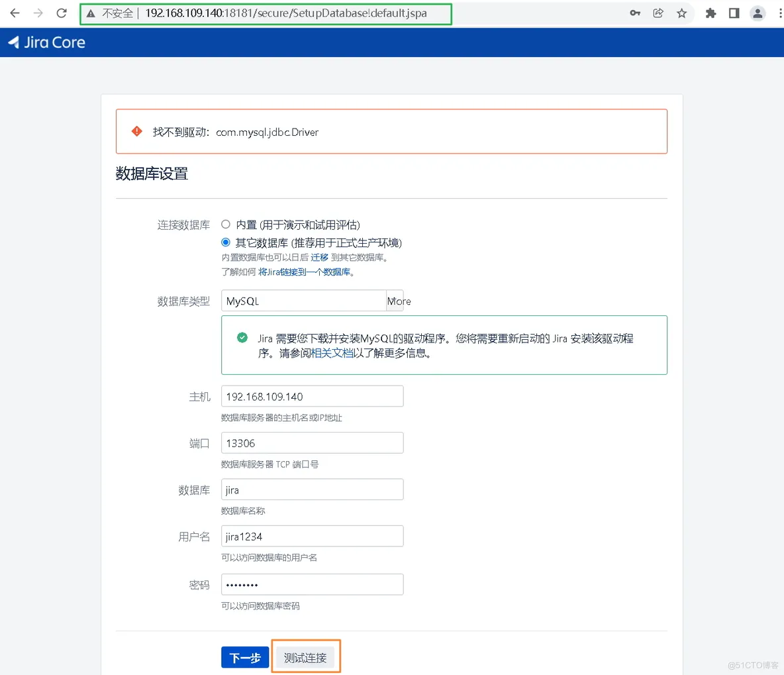784x675 pixels.
Task: Open the browser profile avatar
Action: [x=758, y=13]
